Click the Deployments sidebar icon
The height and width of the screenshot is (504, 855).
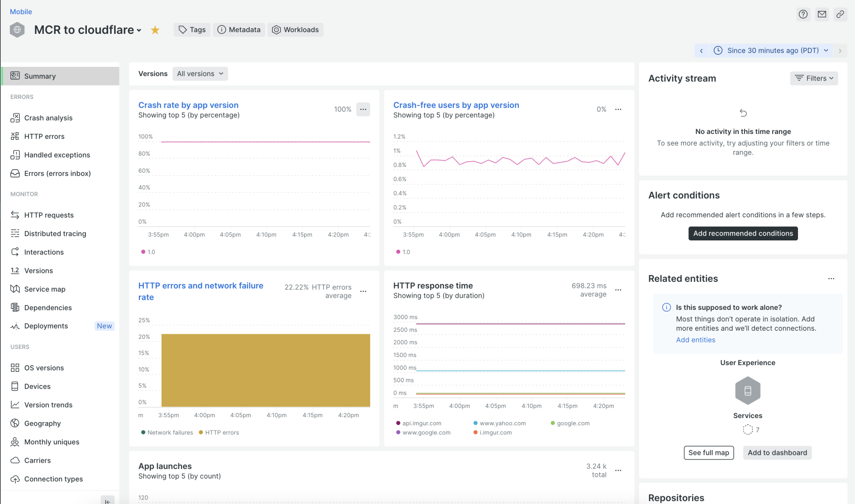point(15,325)
